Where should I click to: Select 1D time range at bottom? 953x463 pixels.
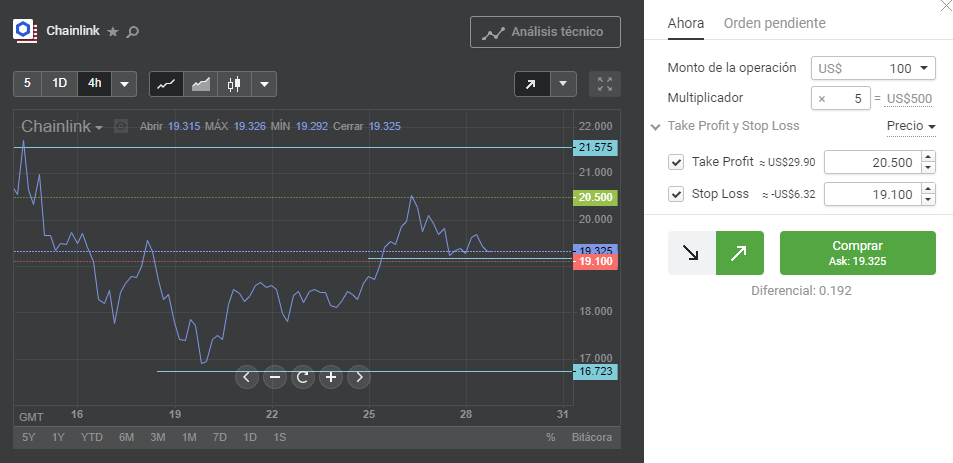[x=250, y=437]
